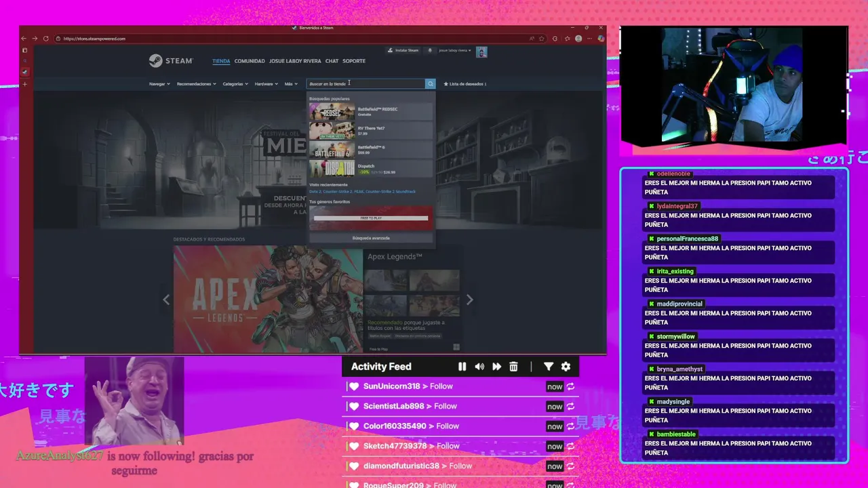This screenshot has width=868, height=488.
Task: Click the Steam logo in the header
Action: click(x=171, y=61)
